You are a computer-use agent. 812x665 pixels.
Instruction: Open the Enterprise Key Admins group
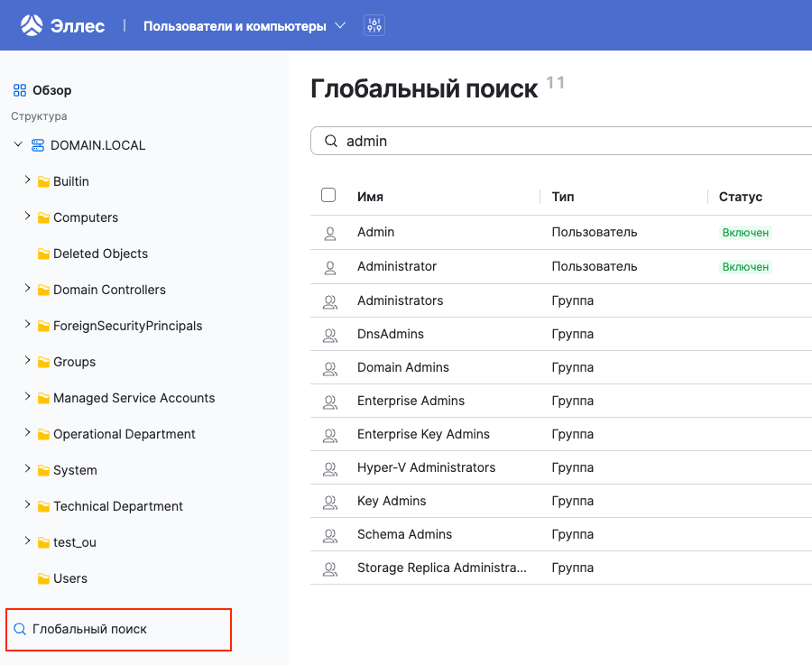[423, 434]
